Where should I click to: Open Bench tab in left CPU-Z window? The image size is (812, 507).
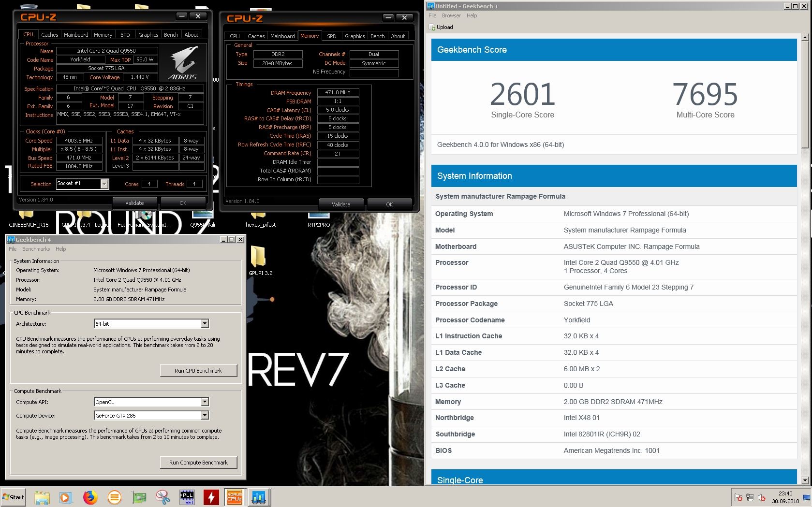[171, 35]
